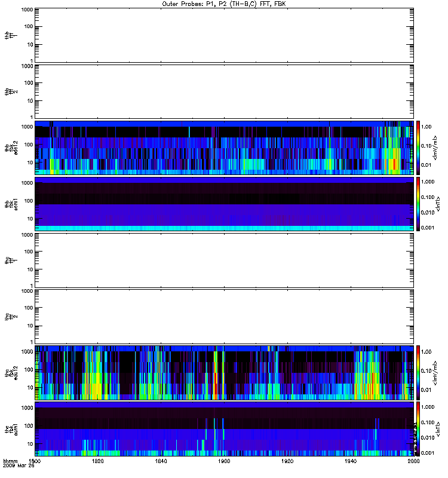448x478 pixels.
Task: Click the thc fbk edc12 color bar
Action: coord(418,373)
